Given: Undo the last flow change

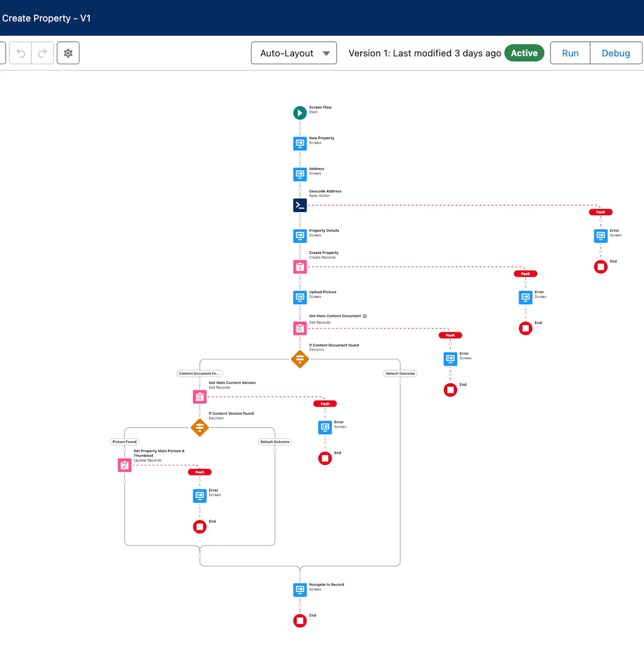Looking at the screenshot, I should tap(20, 53).
